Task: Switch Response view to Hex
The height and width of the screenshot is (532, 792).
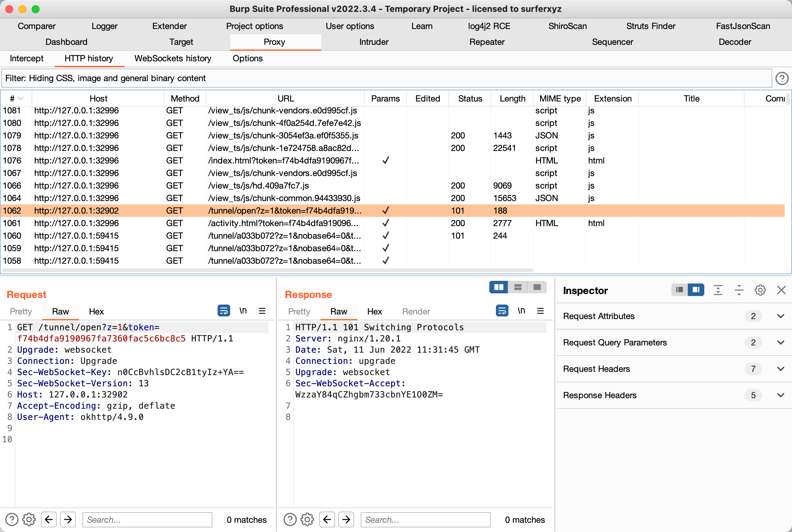Action: point(375,311)
